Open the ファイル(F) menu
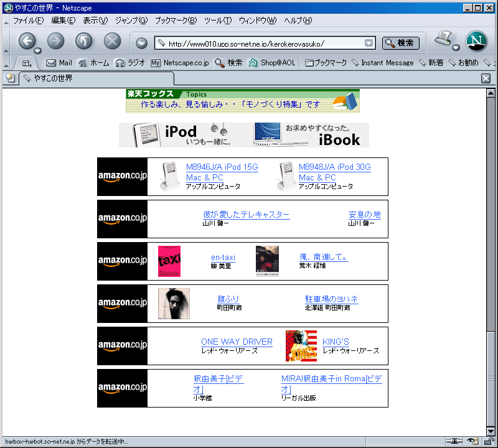Image resolution: width=498 pixels, height=448 pixels. coord(28,21)
